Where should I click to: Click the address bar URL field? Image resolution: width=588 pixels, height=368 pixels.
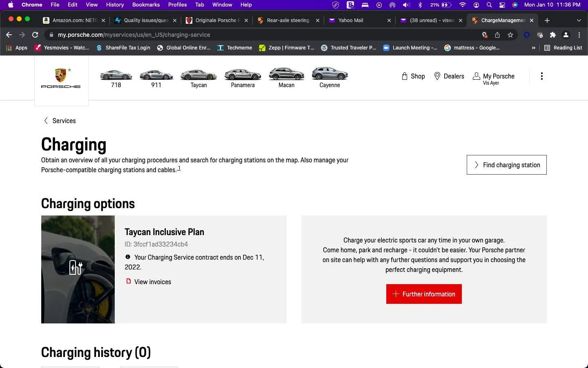coord(261,35)
